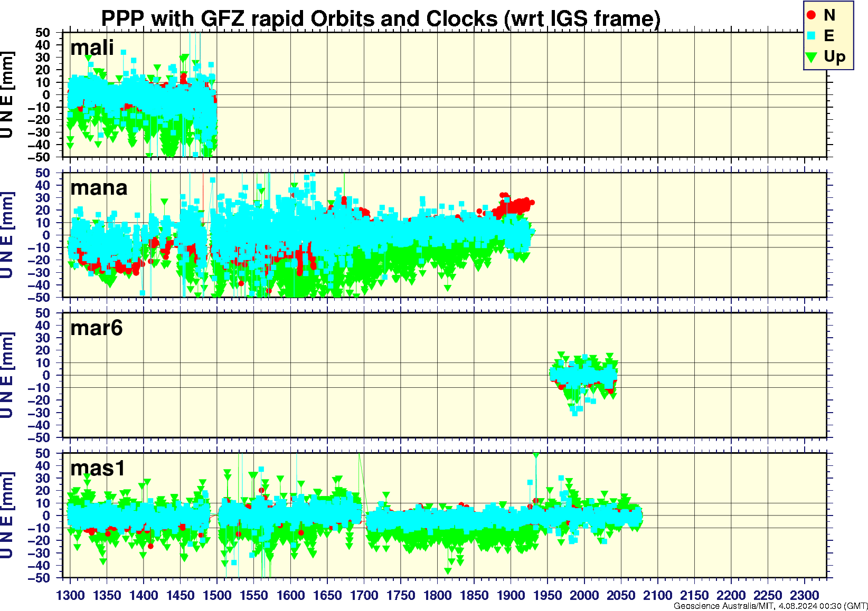Click the x-axis label 1750
The width and height of the screenshot is (868, 611).
[x=401, y=595]
